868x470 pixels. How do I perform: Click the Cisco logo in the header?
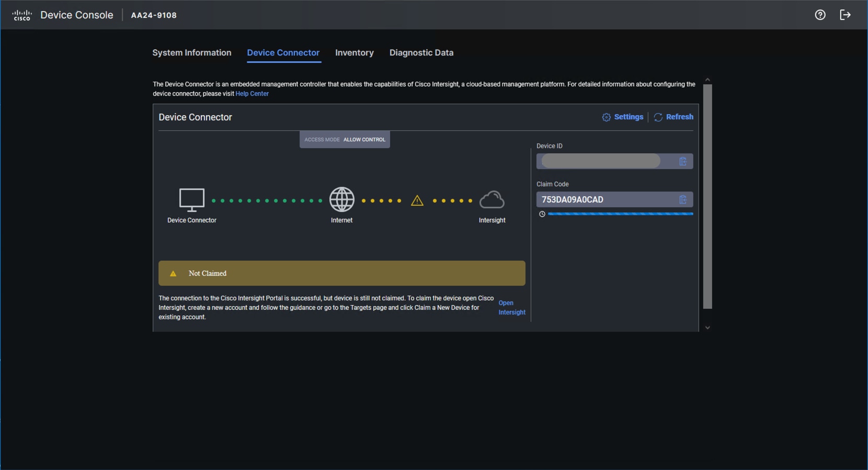22,15
